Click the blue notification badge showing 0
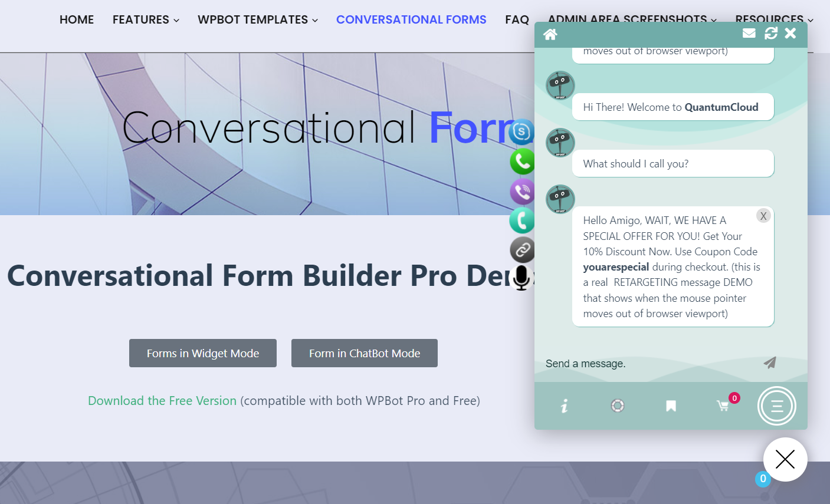This screenshot has width=830, height=504. pyautogui.click(x=763, y=479)
